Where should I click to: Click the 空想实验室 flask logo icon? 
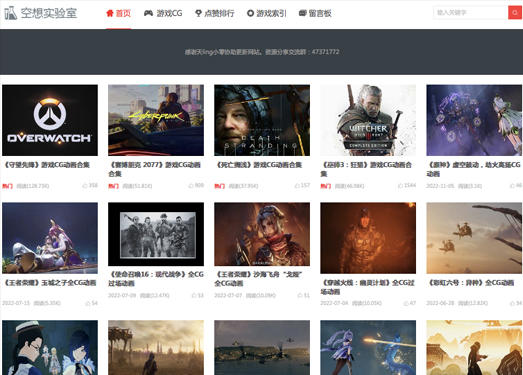coord(10,13)
